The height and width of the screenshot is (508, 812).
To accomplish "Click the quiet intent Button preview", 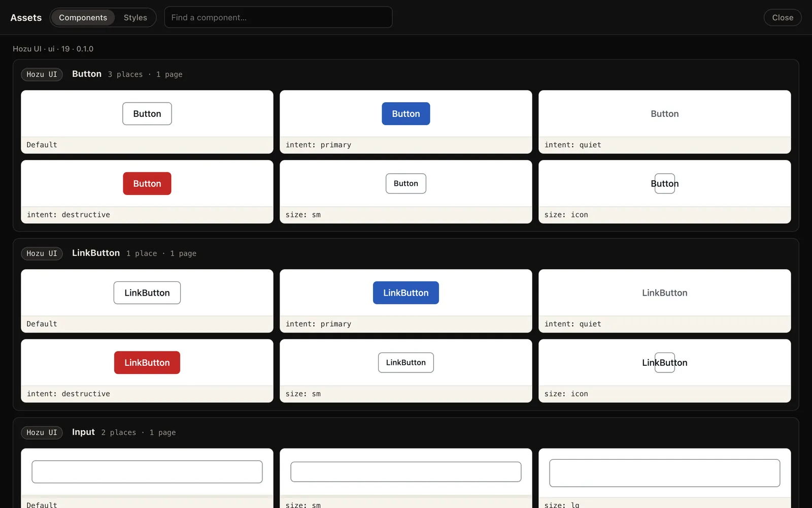I will coord(665,114).
